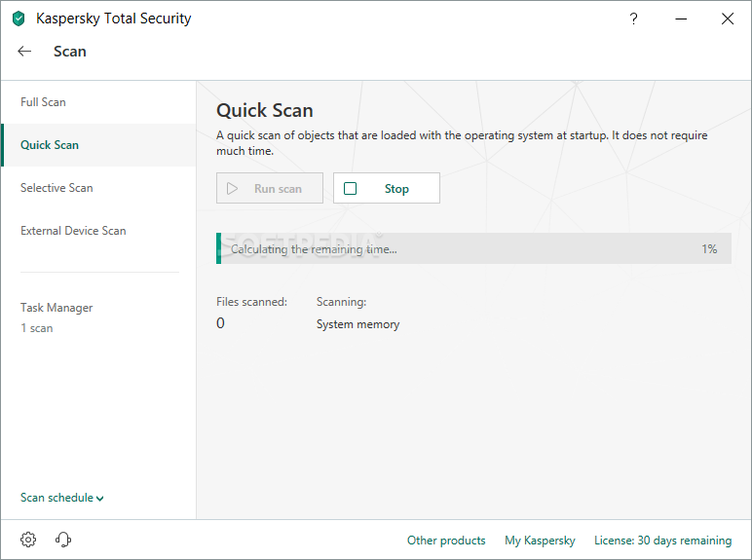Click the 1% progress value

tap(709, 249)
